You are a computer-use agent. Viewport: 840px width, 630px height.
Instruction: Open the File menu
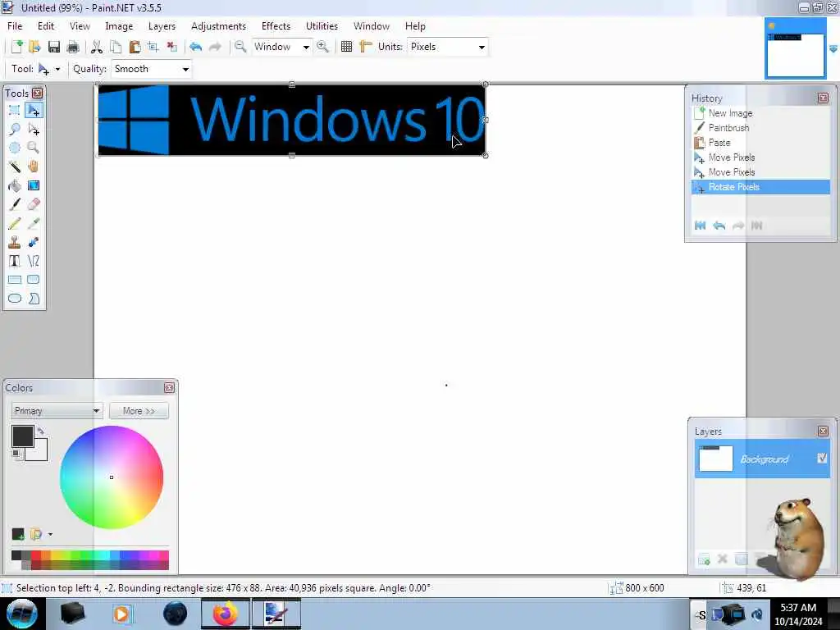tap(15, 26)
